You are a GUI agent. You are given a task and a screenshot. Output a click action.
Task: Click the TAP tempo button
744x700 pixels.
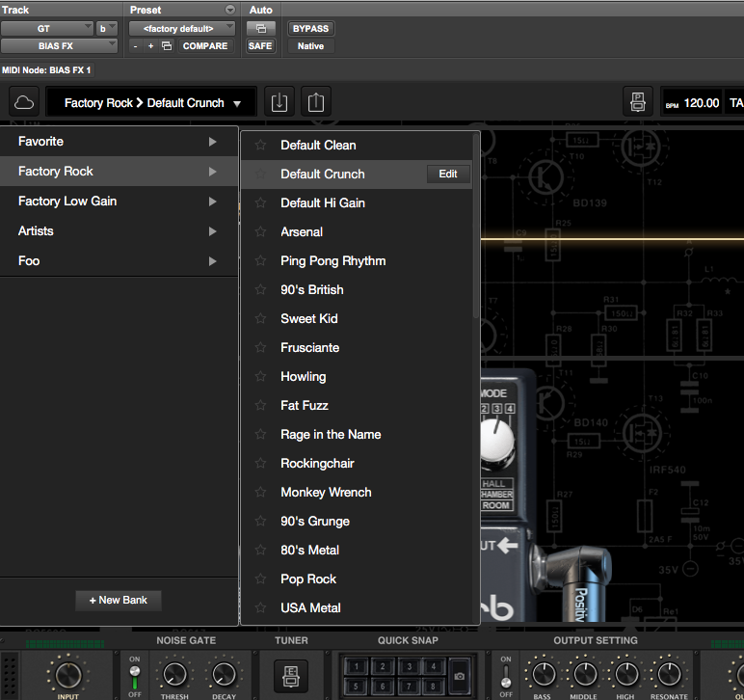(x=735, y=102)
